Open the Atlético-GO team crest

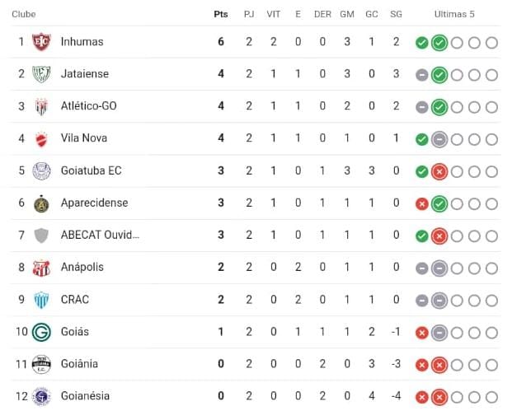coord(41,106)
